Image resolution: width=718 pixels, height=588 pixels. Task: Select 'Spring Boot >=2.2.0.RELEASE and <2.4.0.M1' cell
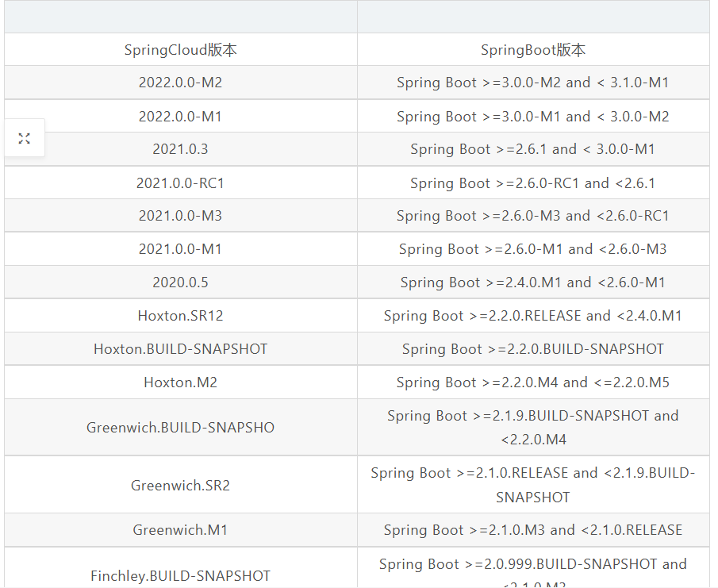pos(533,316)
